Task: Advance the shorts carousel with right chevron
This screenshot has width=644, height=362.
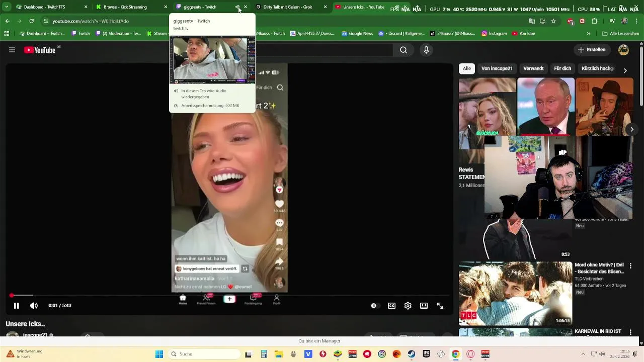Action: coord(631,129)
